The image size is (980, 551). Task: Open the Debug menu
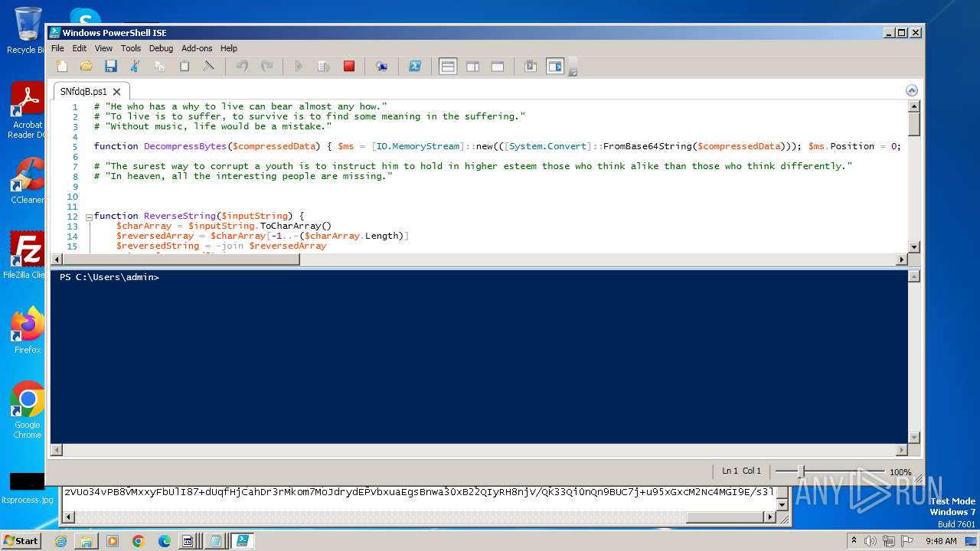tap(161, 48)
